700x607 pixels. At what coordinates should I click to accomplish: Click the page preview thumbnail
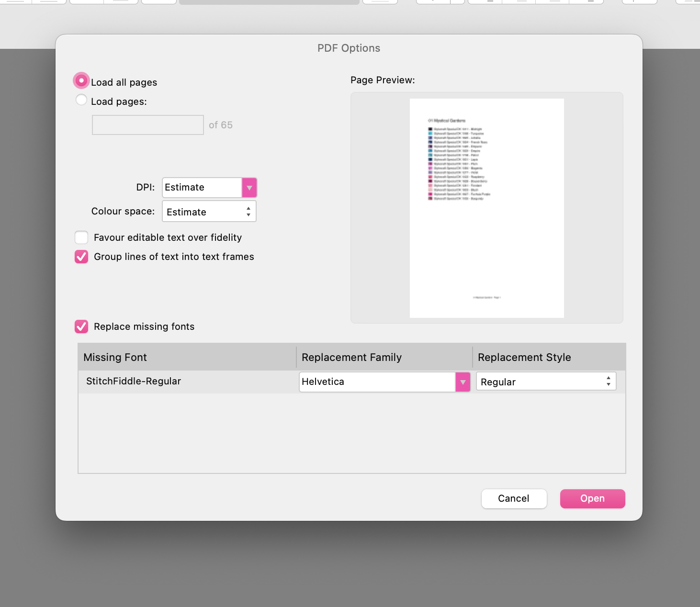click(487, 208)
